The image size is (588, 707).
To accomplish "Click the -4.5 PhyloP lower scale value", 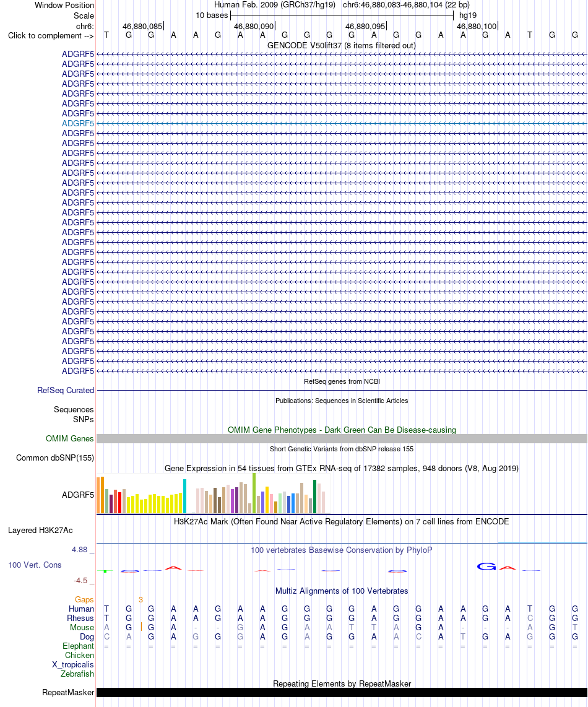I will tap(80, 580).
